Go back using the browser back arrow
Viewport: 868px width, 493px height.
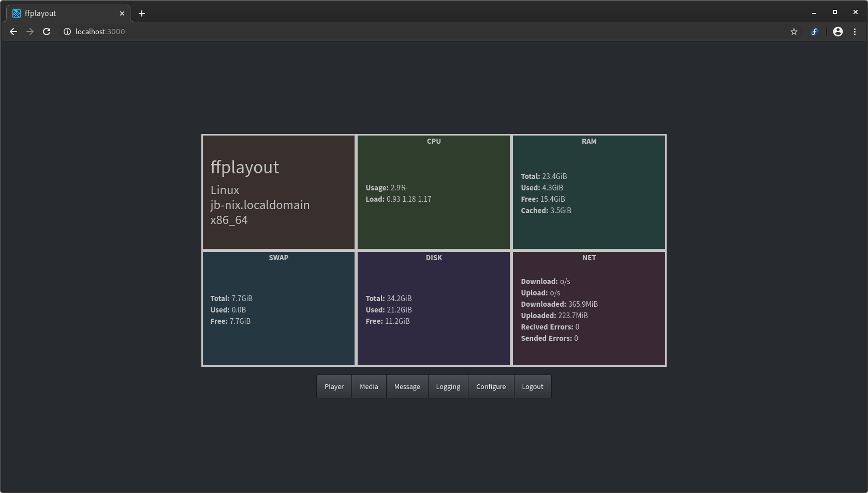tap(13, 32)
